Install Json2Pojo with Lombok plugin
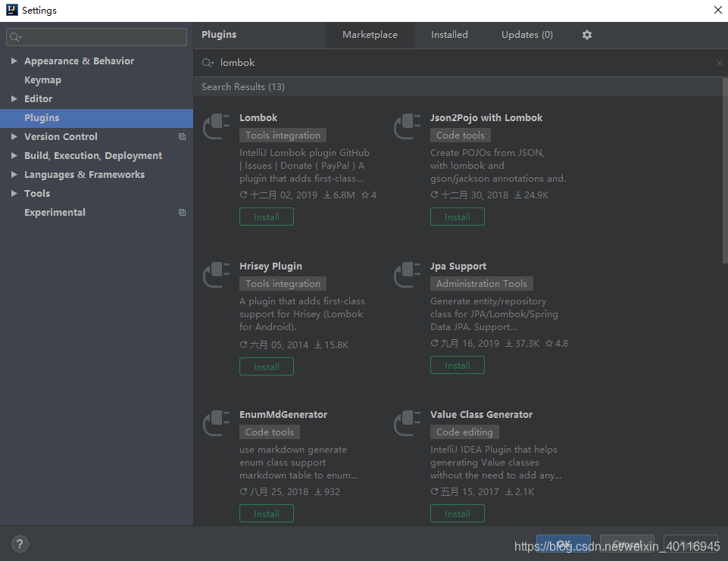The image size is (728, 561). coord(458,217)
